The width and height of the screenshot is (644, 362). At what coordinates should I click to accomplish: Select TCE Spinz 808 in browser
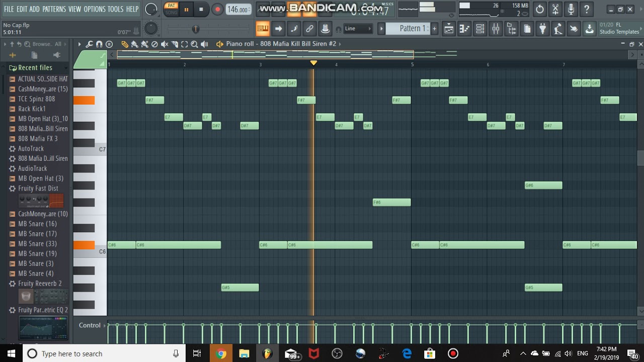click(36, 99)
